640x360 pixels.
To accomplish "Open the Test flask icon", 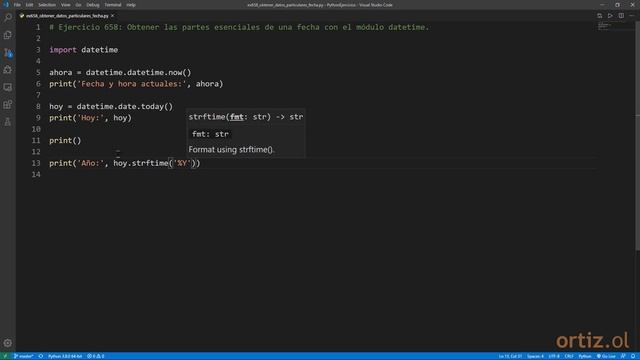I will coord(8,122).
